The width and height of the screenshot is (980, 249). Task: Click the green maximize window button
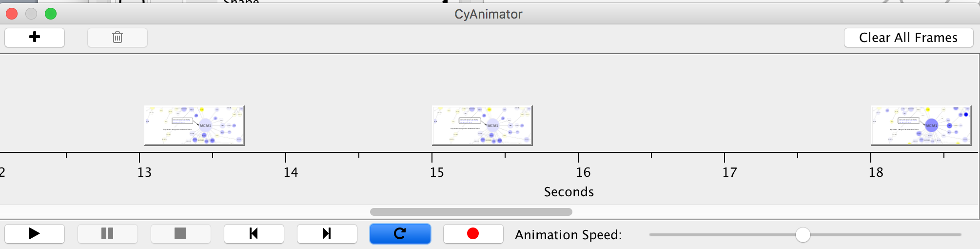coord(51,14)
